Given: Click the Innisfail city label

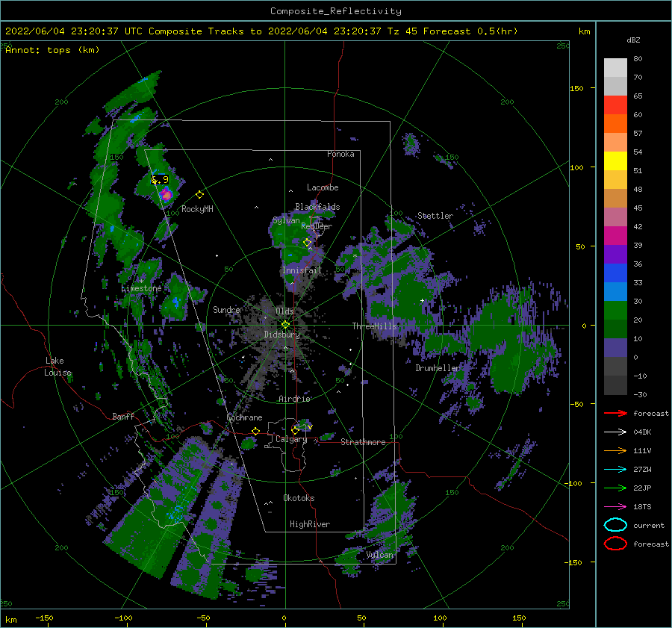Looking at the screenshot, I should pyautogui.click(x=302, y=270).
